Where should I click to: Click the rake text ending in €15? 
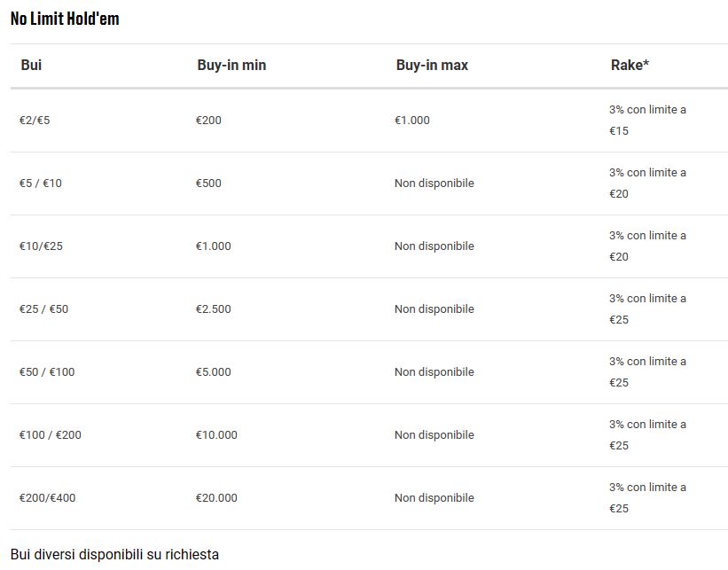click(647, 121)
